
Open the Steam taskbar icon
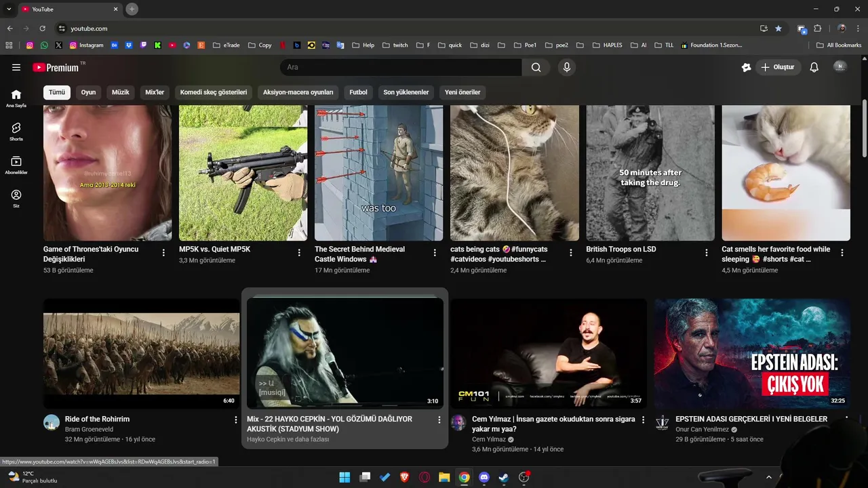pyautogui.click(x=504, y=477)
